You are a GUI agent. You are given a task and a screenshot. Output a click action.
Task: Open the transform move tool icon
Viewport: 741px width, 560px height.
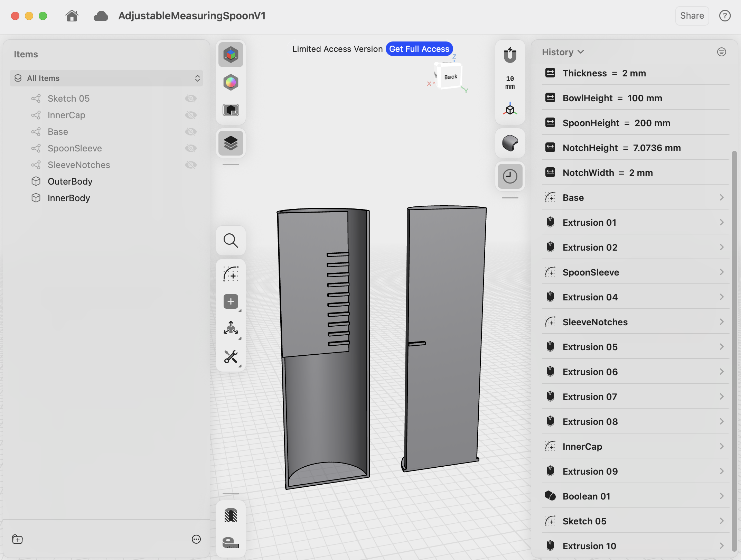tap(231, 328)
